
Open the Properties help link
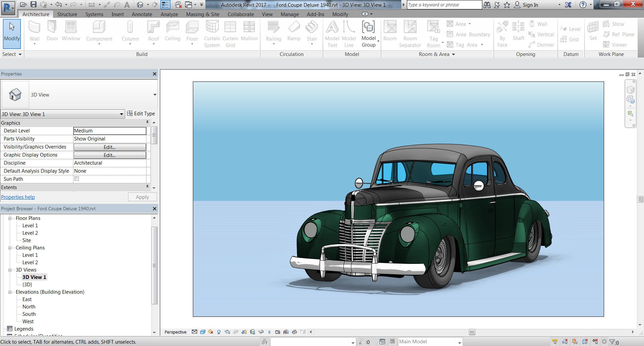pyautogui.click(x=18, y=197)
